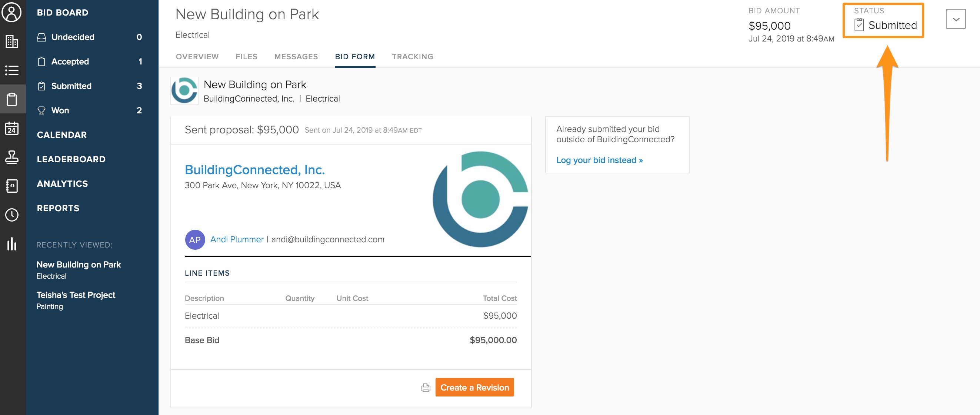Switch to the Tracking tab

coord(412,57)
